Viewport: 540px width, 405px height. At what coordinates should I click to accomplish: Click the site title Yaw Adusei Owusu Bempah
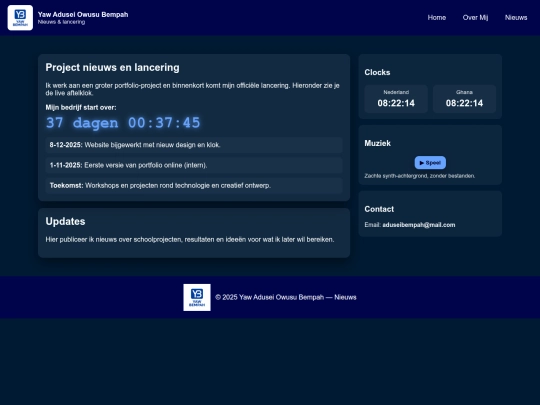83,14
